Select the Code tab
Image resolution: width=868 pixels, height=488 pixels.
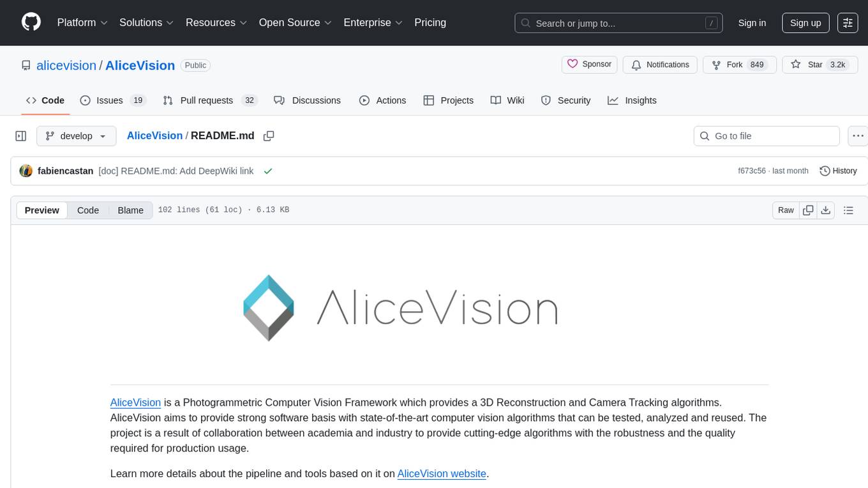coord(45,100)
